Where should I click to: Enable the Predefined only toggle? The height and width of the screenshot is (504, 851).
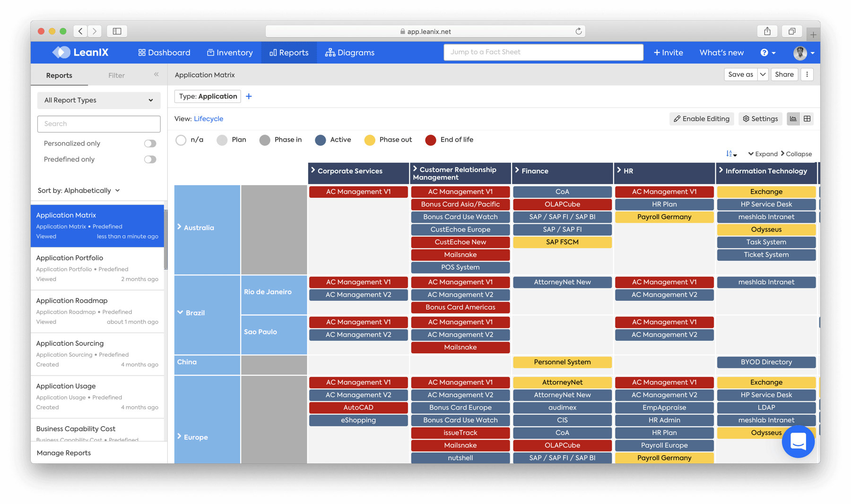point(150,159)
